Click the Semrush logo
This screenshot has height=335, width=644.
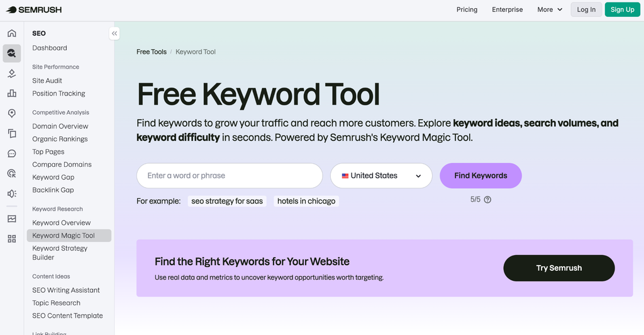(x=34, y=9)
